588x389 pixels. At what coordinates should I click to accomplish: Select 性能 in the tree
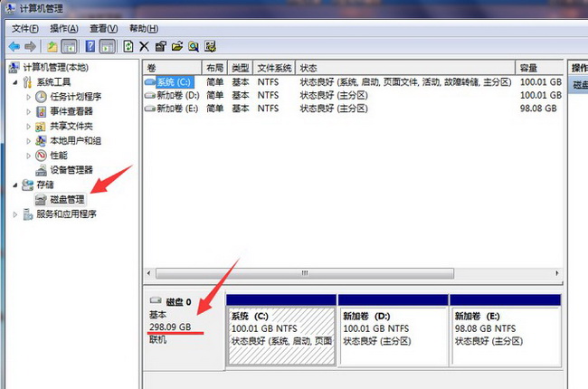coord(59,156)
